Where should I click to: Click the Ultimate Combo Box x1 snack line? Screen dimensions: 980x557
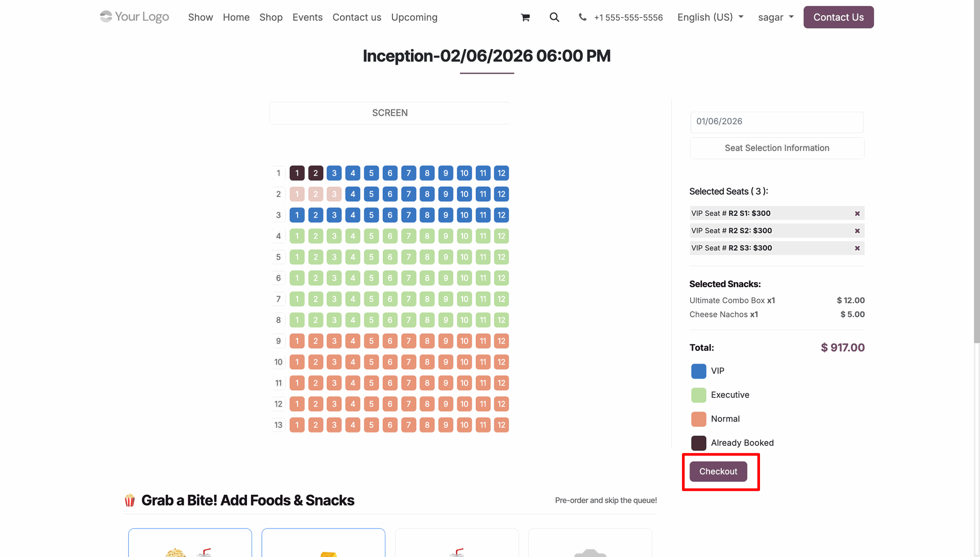click(x=777, y=300)
